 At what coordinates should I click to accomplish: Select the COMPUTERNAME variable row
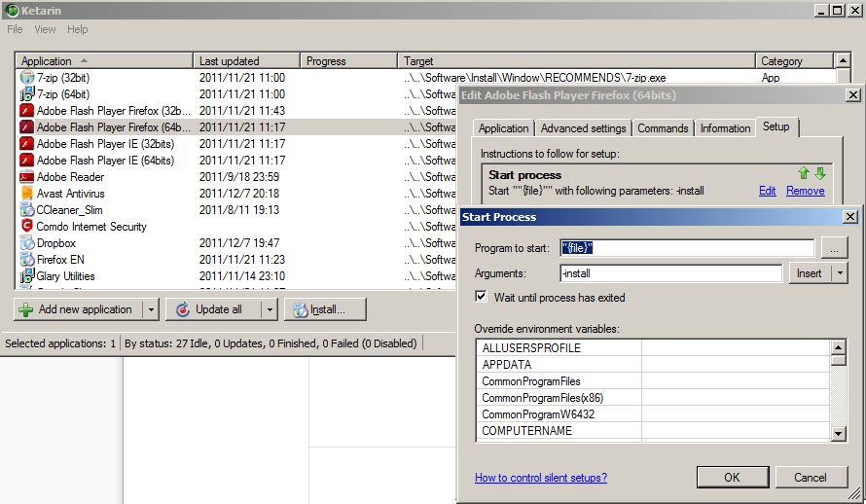click(653, 431)
